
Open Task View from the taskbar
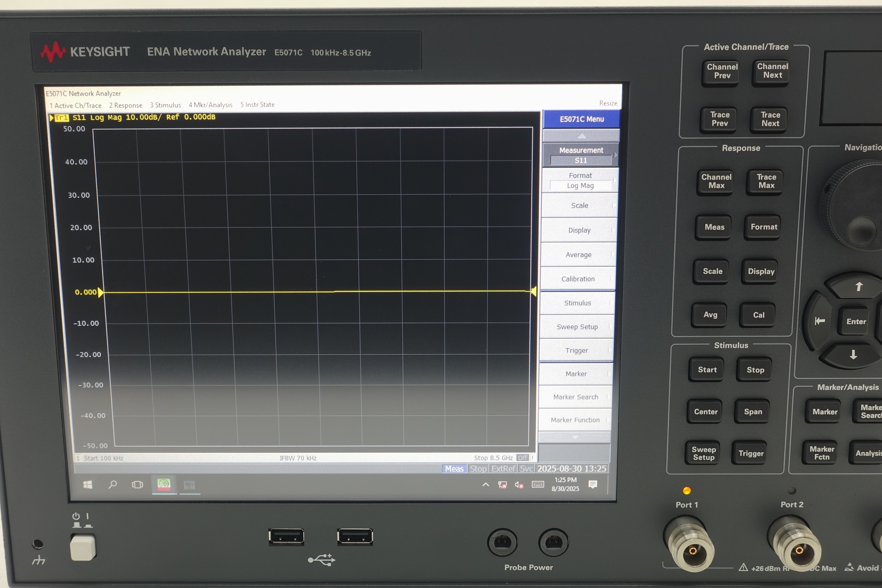point(137,484)
